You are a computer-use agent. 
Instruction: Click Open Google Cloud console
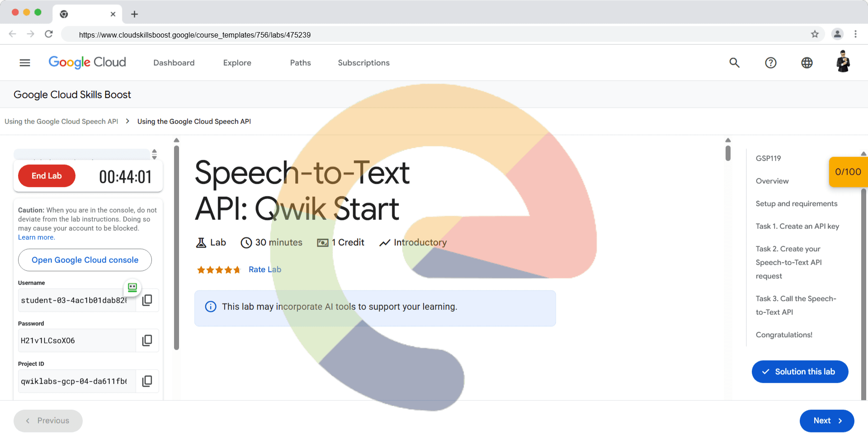(85, 260)
